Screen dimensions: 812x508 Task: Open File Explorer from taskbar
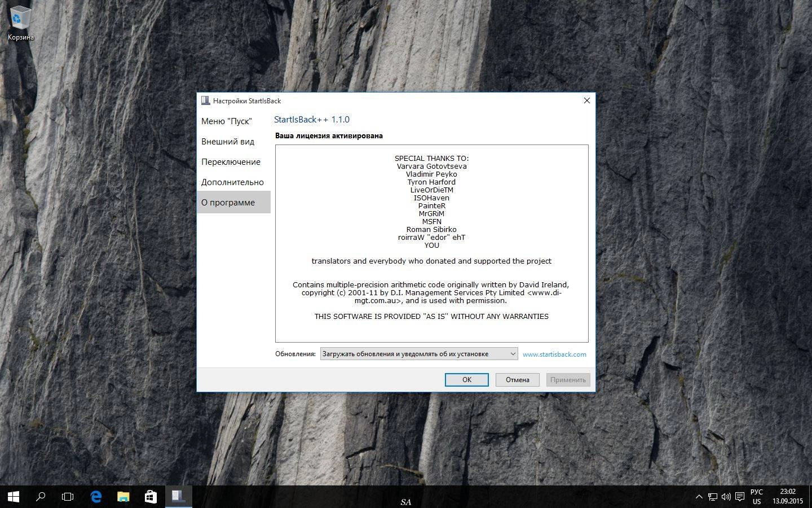123,497
